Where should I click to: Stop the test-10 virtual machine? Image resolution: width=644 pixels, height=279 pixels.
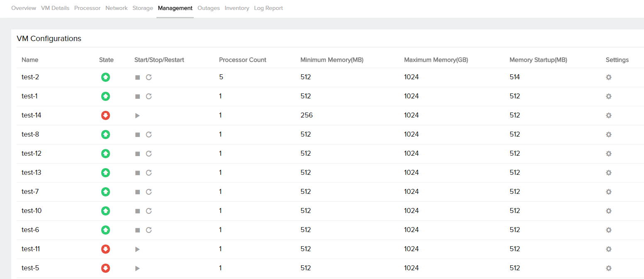tap(137, 211)
